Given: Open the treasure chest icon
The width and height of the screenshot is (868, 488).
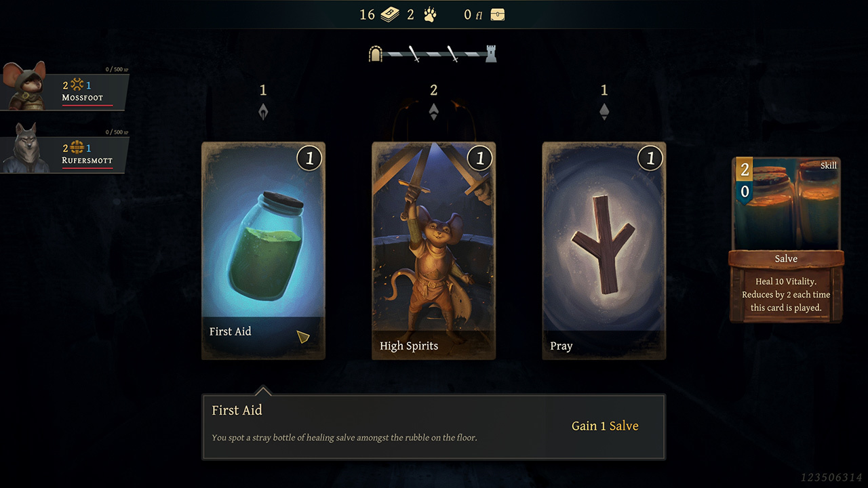Looking at the screenshot, I should [498, 15].
